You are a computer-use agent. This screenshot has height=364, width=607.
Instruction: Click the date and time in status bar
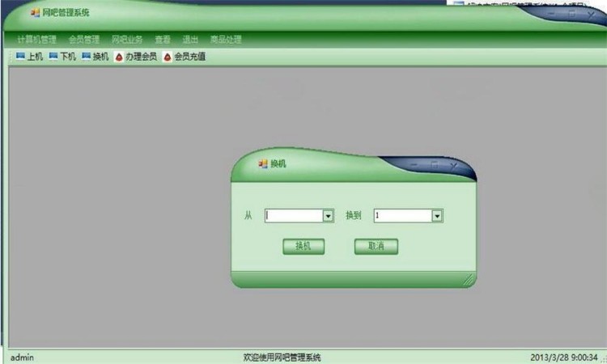[563, 358]
